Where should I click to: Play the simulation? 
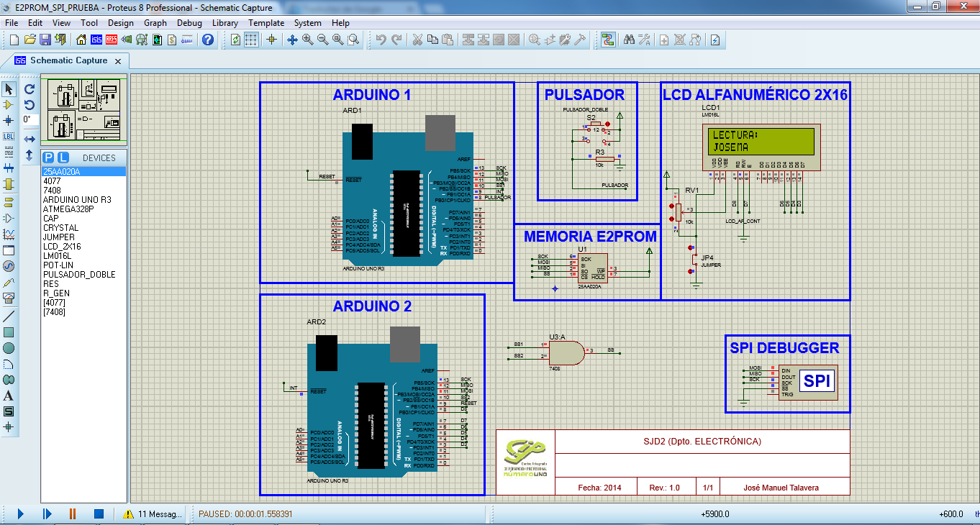click(21, 513)
